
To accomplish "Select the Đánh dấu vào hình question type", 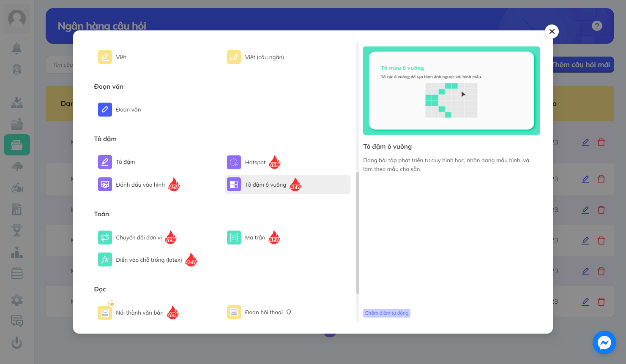I will 139,185.
